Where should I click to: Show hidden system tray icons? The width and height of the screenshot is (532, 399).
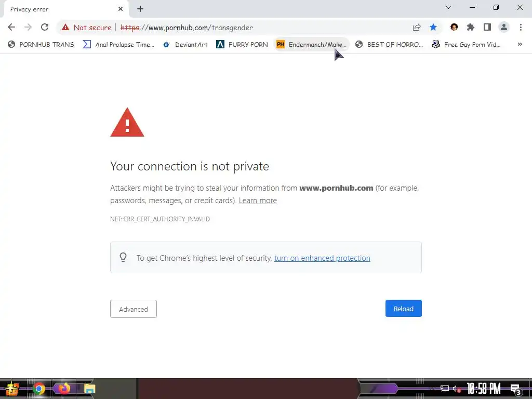[x=432, y=389]
